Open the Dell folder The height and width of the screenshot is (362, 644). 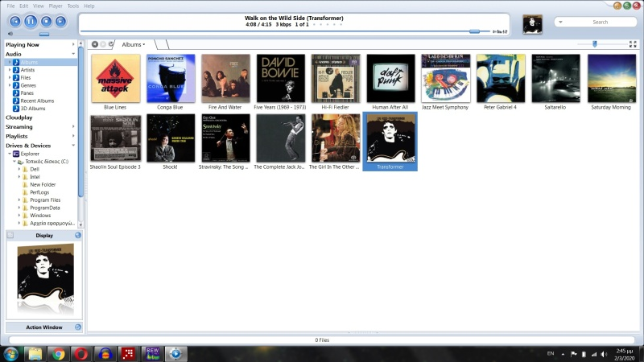pyautogui.click(x=35, y=169)
